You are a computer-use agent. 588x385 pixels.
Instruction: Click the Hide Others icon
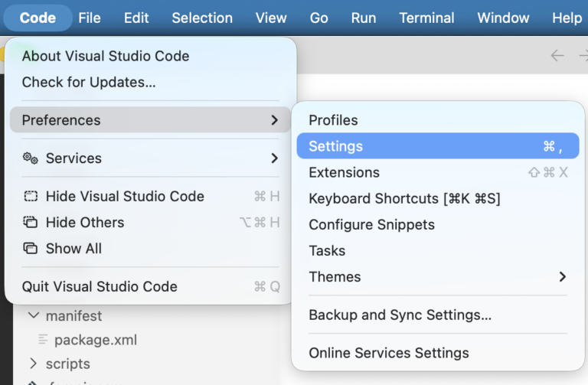coord(31,222)
